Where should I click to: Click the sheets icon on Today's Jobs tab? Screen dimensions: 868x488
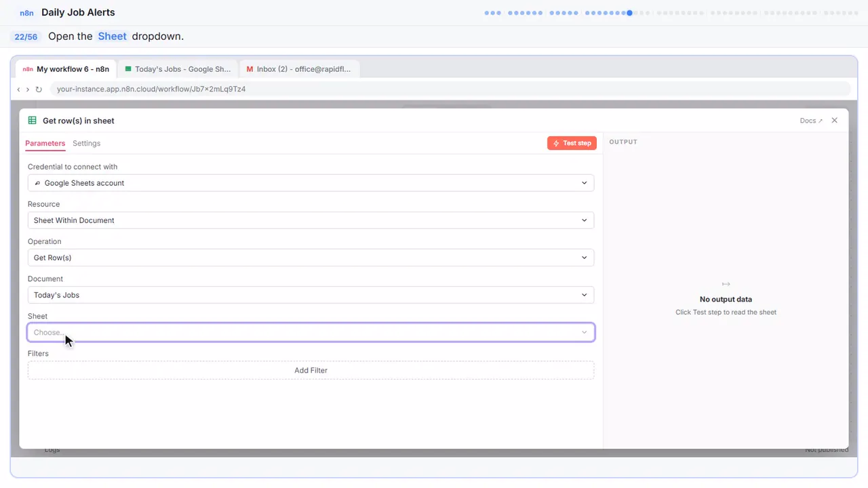tap(127, 69)
